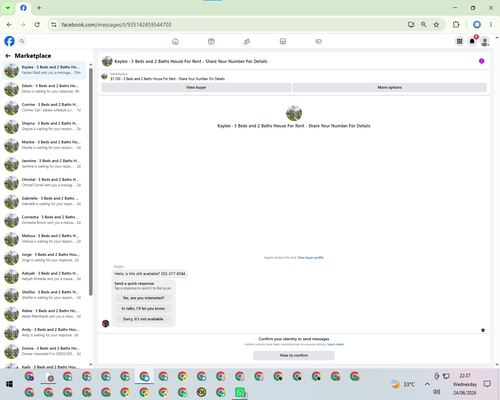The height and width of the screenshot is (400, 500).
Task: Open the Facebook search magnifier
Action: (x=22, y=41)
